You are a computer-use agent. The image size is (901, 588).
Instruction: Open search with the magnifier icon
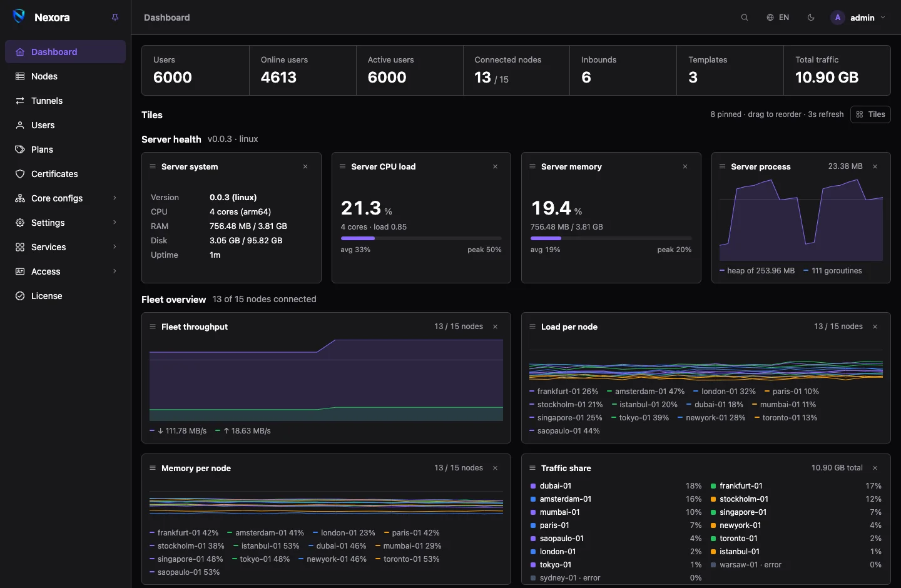pos(745,18)
